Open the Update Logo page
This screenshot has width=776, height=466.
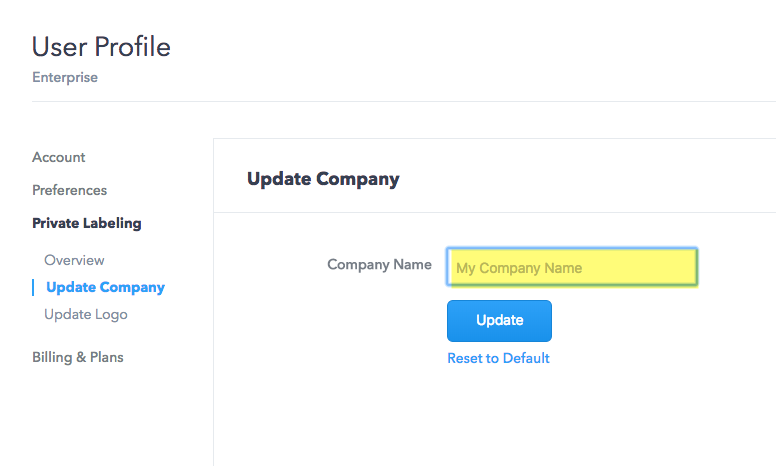pyautogui.click(x=86, y=315)
